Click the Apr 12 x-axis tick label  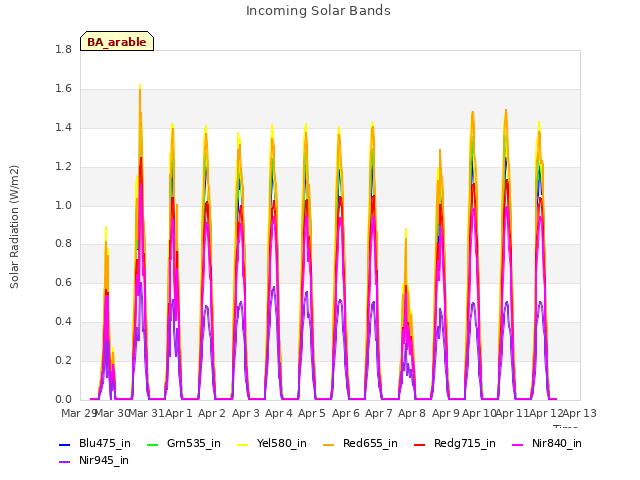[546, 413]
